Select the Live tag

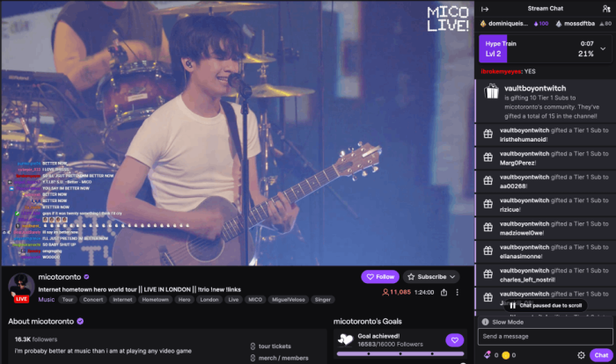click(x=233, y=300)
